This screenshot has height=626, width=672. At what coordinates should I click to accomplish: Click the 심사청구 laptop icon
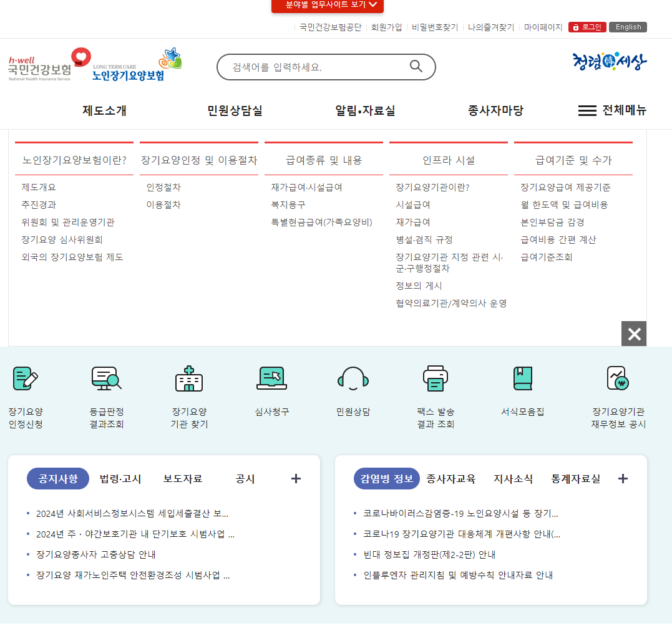click(271, 378)
